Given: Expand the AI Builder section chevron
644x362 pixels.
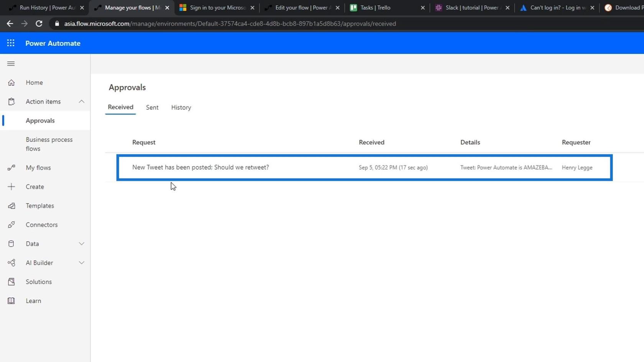Looking at the screenshot, I should 81,263.
